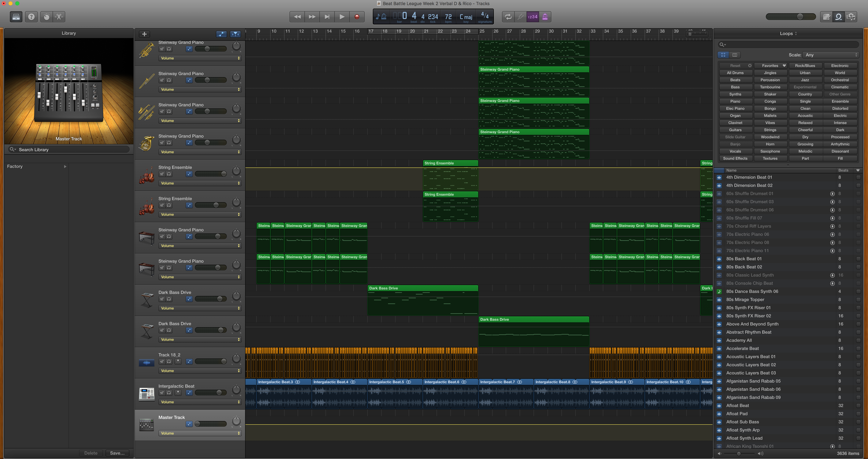Toggle automation button on Intergalactic Beat track
The height and width of the screenshot is (459, 868).
(189, 393)
